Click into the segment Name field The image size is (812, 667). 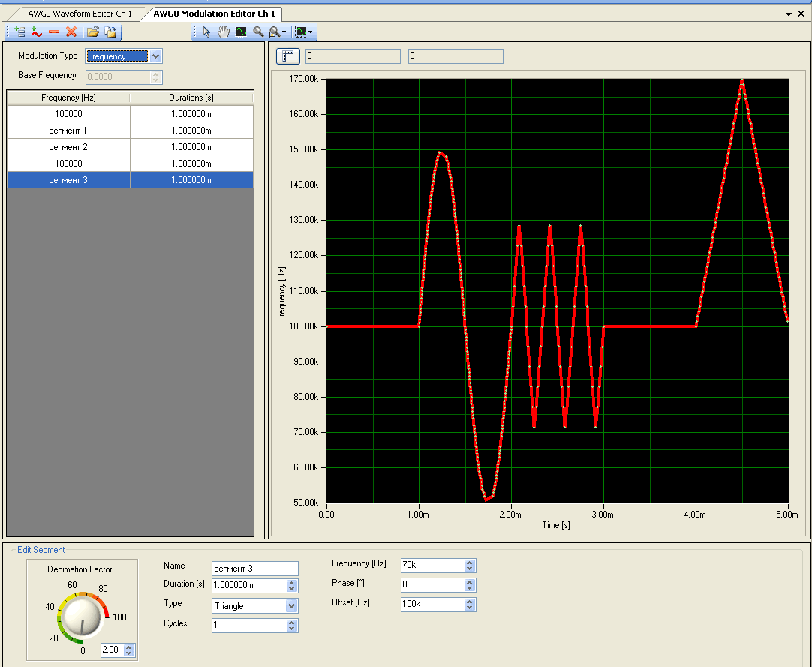point(254,569)
